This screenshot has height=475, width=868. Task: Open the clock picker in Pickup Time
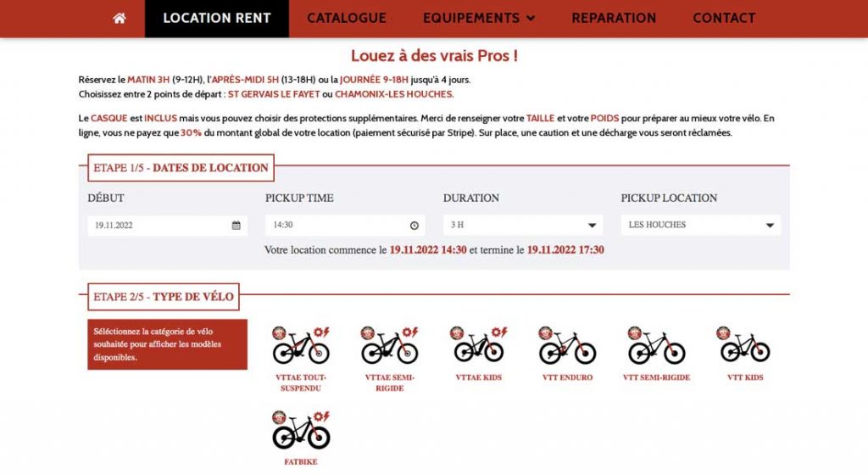click(x=414, y=226)
